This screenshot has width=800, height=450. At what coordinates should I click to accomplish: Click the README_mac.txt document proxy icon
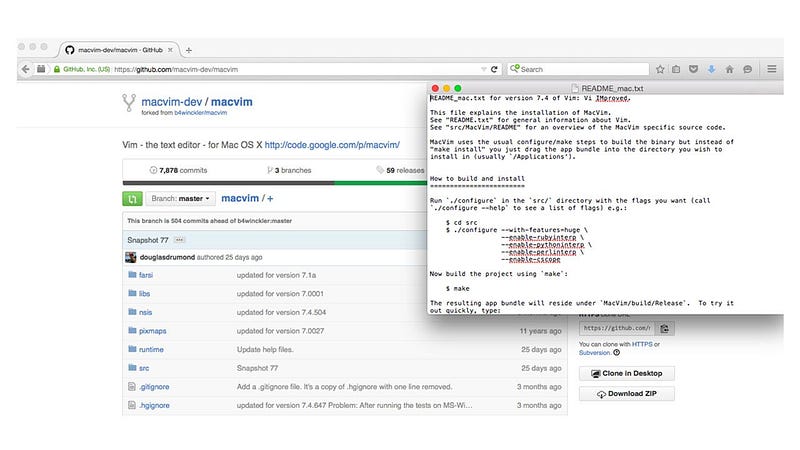[575, 88]
